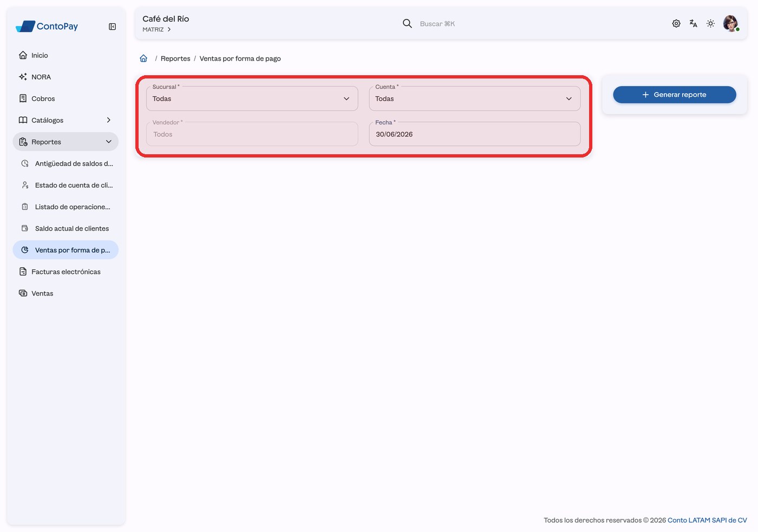The height and width of the screenshot is (532, 758).
Task: Open Estado de cuenta de clientes report
Action: 66,185
